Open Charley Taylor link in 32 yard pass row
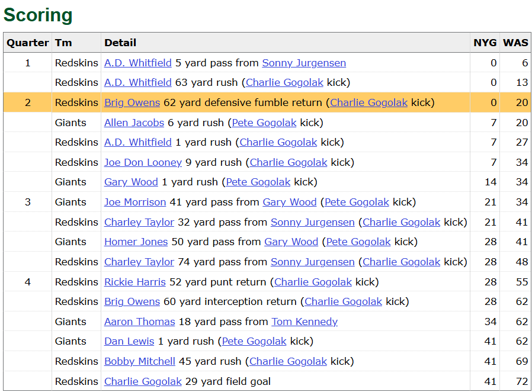The height and width of the screenshot is (392, 532). (x=139, y=222)
